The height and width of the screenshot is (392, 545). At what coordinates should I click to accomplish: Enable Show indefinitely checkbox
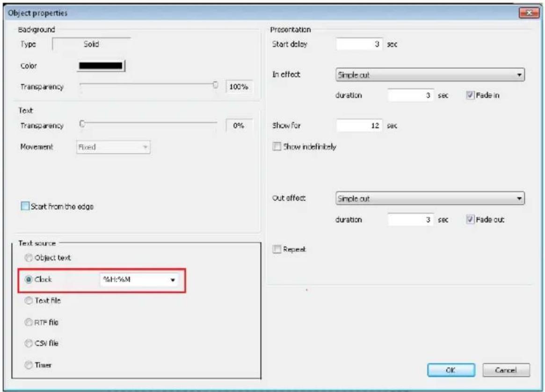[276, 147]
